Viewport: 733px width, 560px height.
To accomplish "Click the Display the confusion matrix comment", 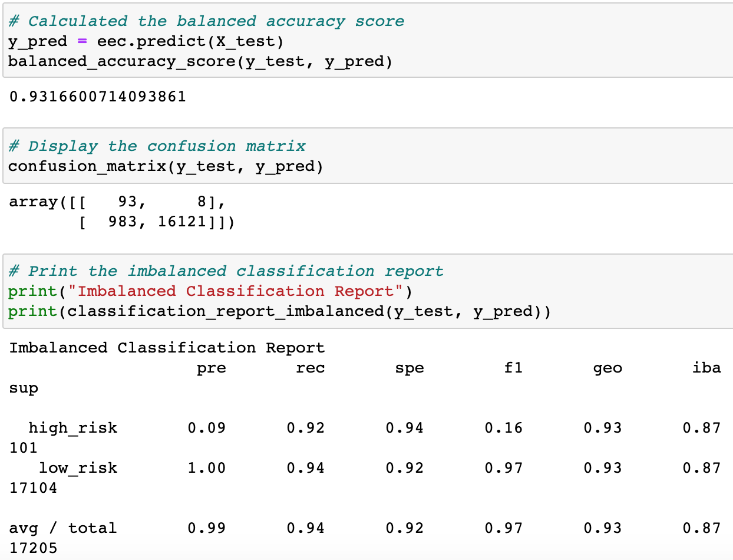I will tap(157, 146).
